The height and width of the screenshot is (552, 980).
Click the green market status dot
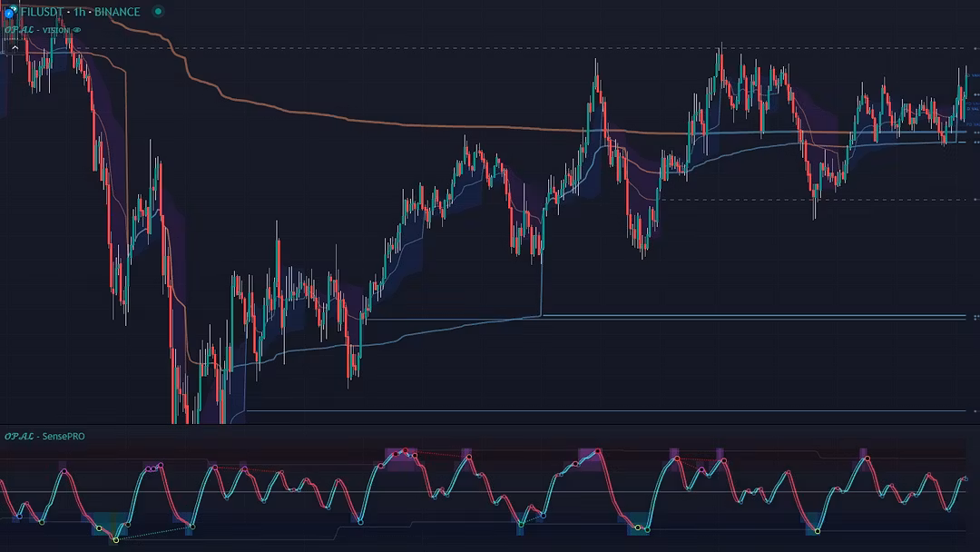pos(158,12)
